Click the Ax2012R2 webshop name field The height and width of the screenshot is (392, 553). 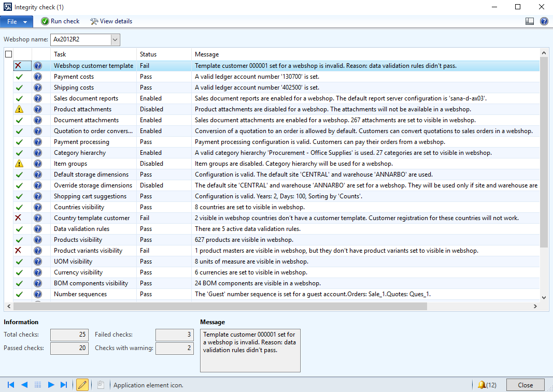[81, 39]
